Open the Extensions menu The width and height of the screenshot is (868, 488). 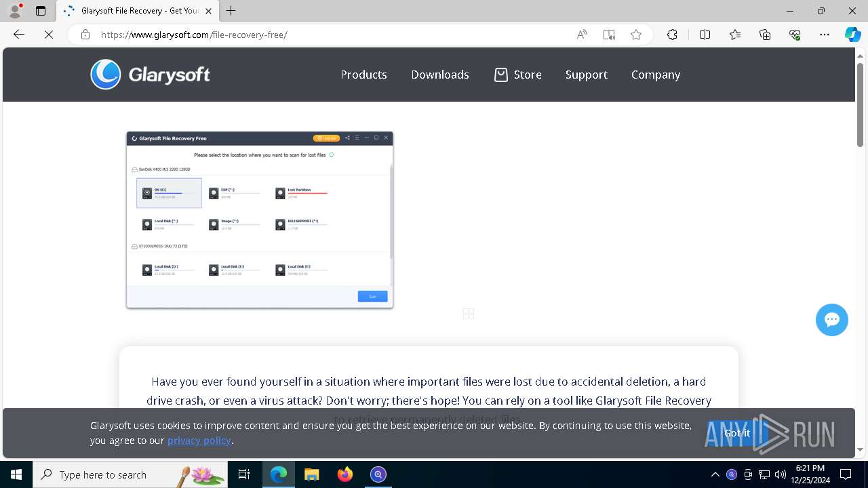click(672, 35)
